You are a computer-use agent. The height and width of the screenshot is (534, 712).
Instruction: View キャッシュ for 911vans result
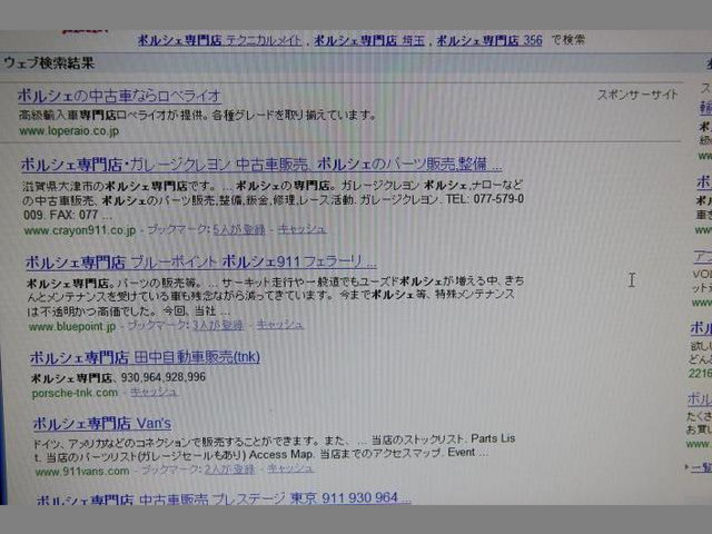click(291, 469)
